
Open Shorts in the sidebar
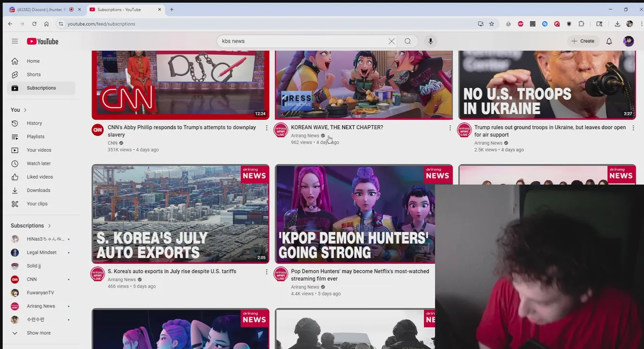pyautogui.click(x=42, y=75)
